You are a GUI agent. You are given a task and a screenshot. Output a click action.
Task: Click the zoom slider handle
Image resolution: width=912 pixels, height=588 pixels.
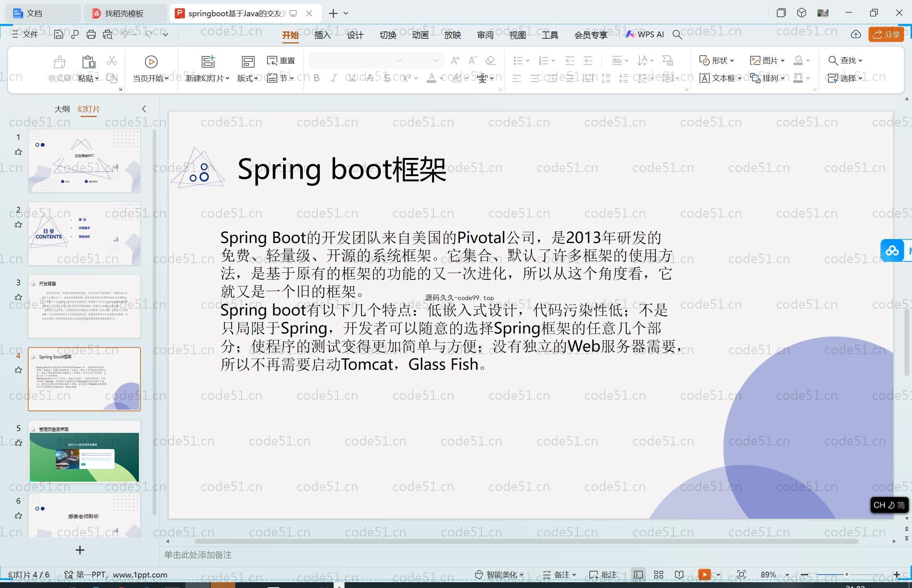point(846,575)
